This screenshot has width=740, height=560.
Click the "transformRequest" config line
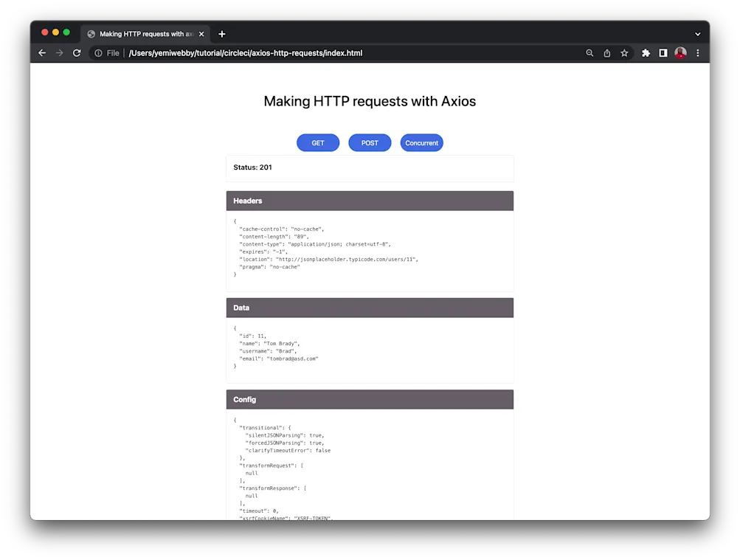(271, 465)
